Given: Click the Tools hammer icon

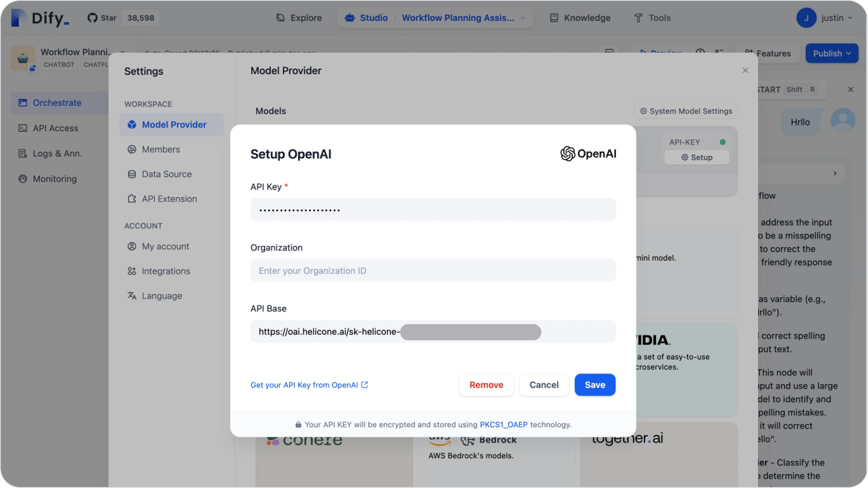Looking at the screenshot, I should [x=638, y=18].
